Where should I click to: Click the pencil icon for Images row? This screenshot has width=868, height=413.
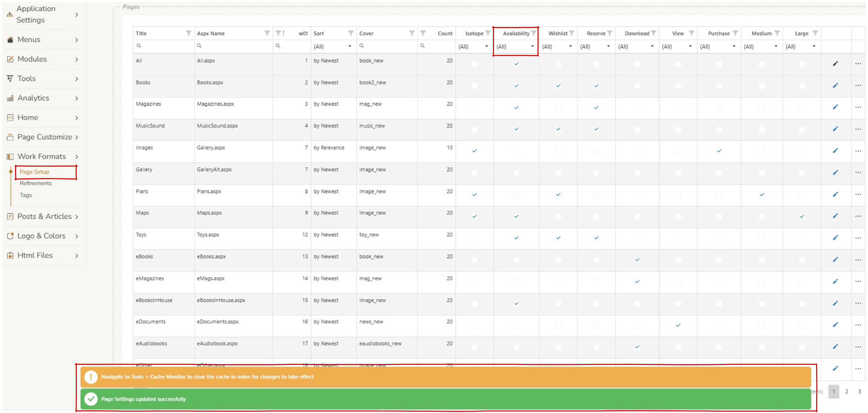[x=835, y=151]
